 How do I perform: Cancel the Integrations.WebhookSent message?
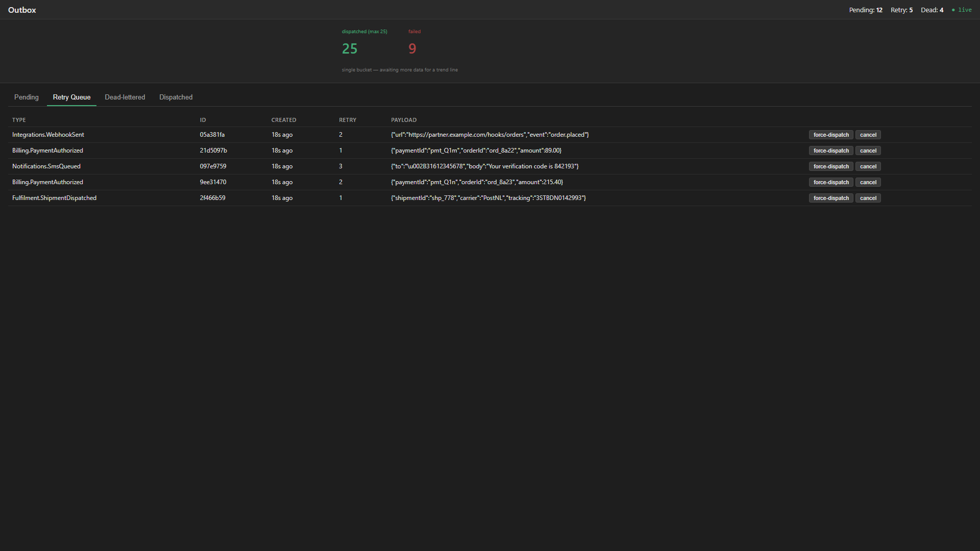pyautogui.click(x=868, y=135)
